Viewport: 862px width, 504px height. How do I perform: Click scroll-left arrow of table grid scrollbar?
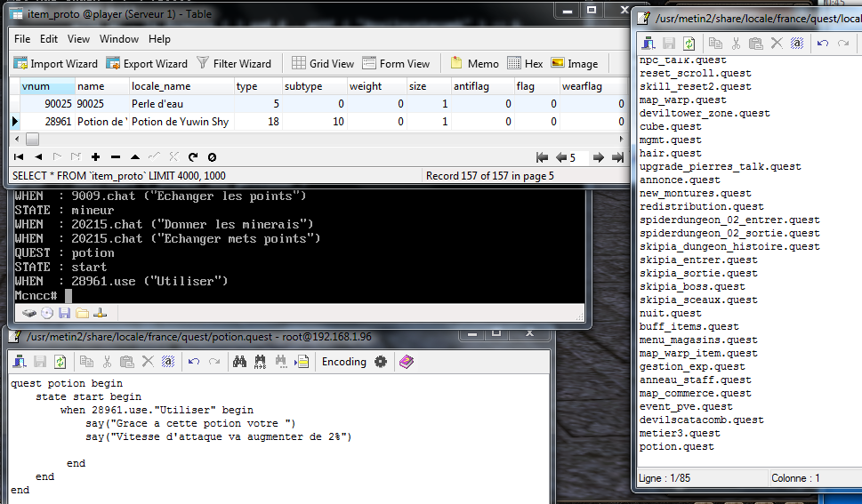[17, 139]
